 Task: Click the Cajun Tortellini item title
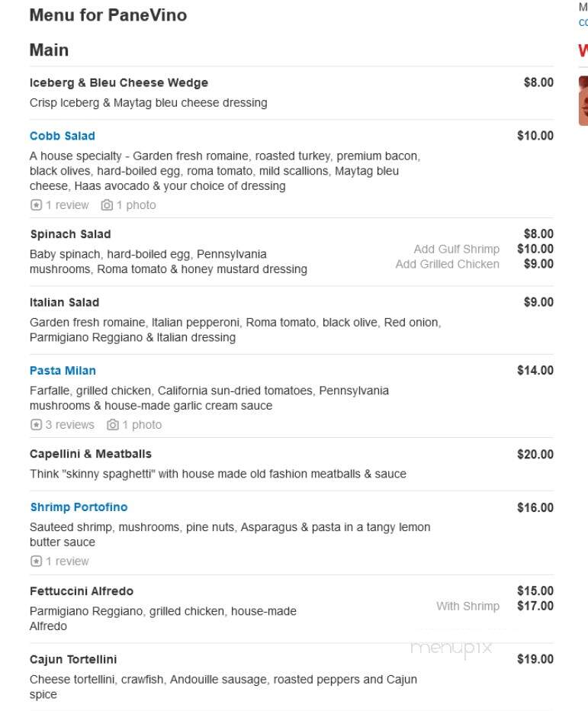click(73, 660)
